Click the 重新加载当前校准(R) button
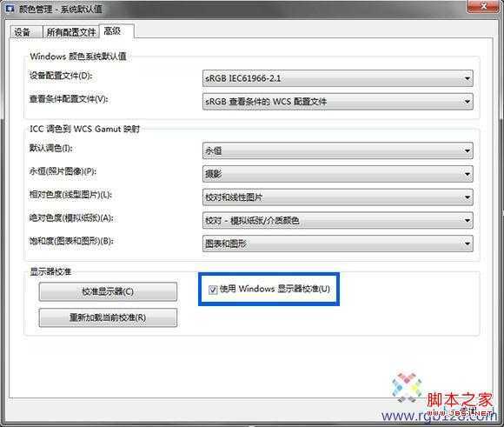 (x=108, y=318)
